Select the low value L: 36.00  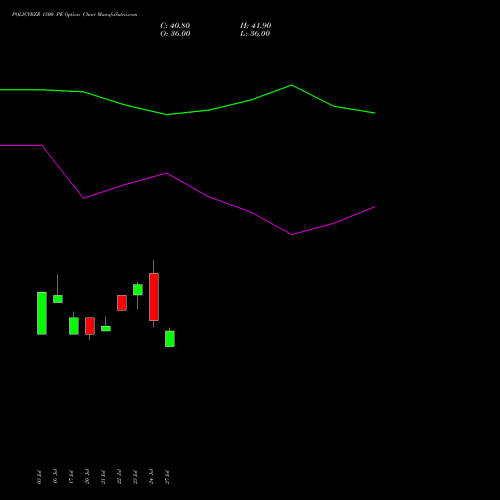pyautogui.click(x=255, y=34)
